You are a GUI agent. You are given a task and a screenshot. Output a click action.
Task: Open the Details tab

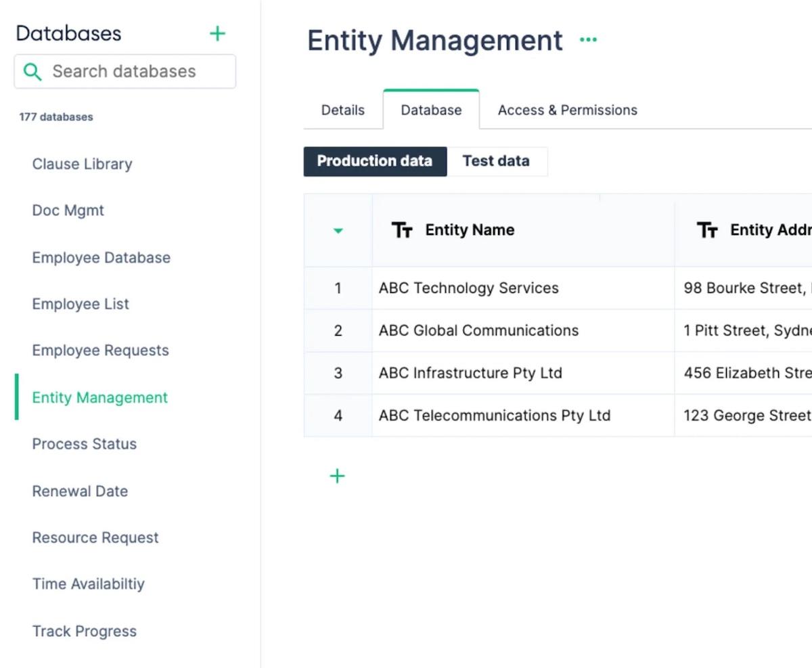click(342, 110)
